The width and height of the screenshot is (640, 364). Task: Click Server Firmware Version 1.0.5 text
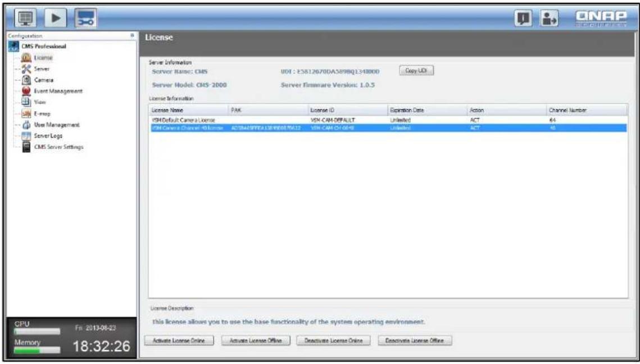[328, 85]
